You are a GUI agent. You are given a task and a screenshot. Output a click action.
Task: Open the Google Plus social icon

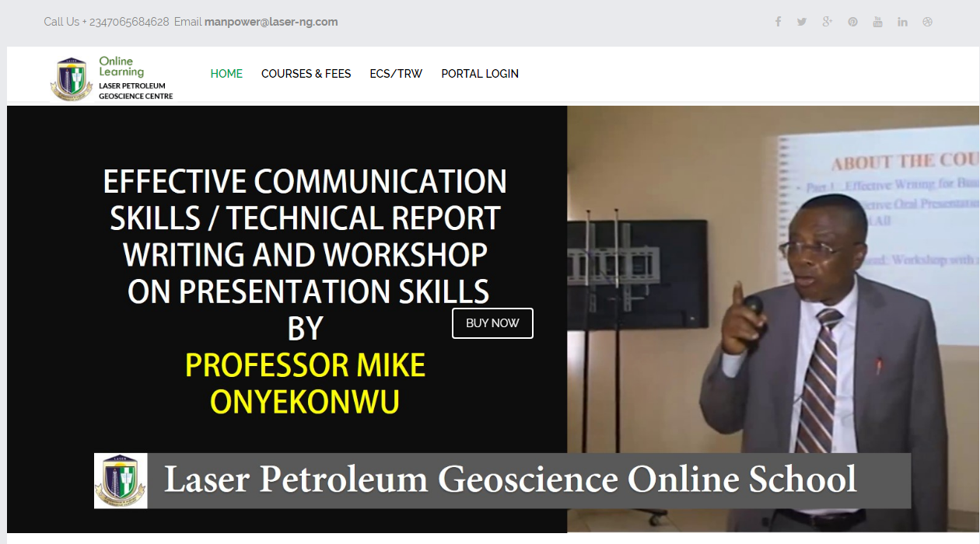point(828,22)
